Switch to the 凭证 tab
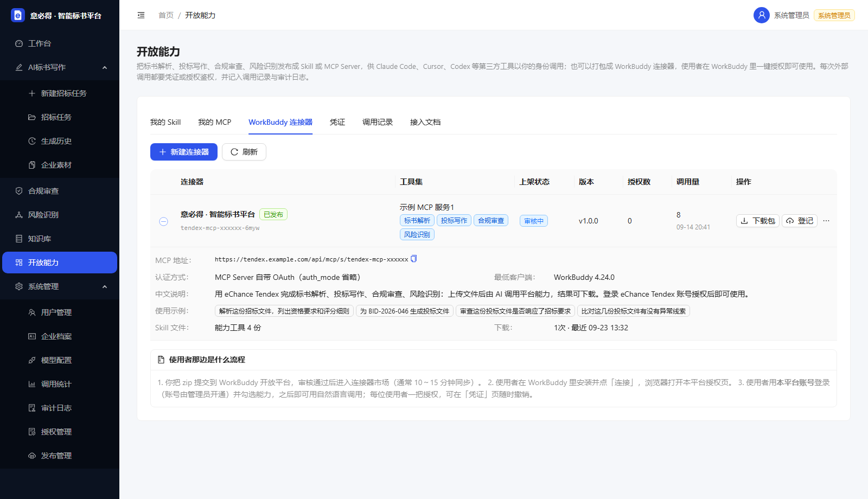The height and width of the screenshot is (499, 868). click(337, 122)
